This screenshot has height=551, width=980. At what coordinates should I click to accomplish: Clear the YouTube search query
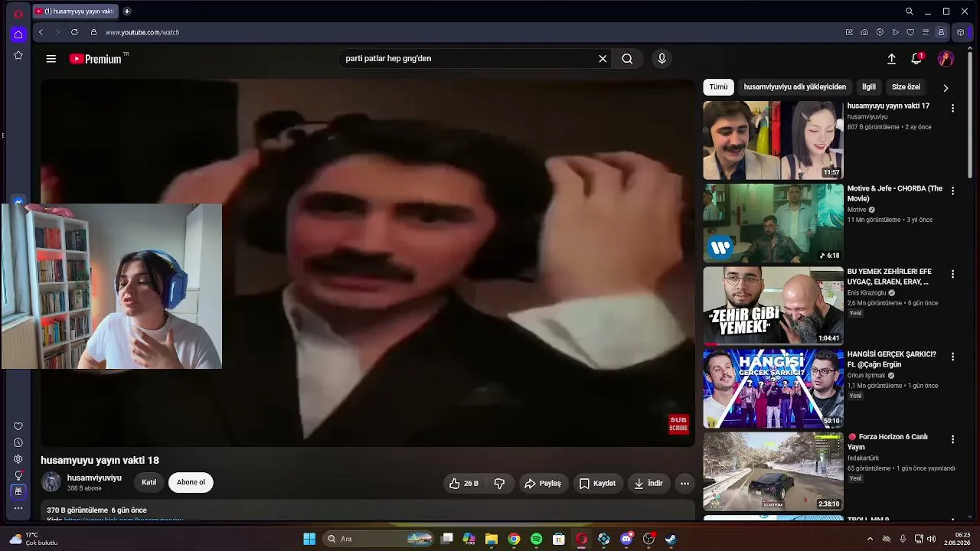point(603,59)
